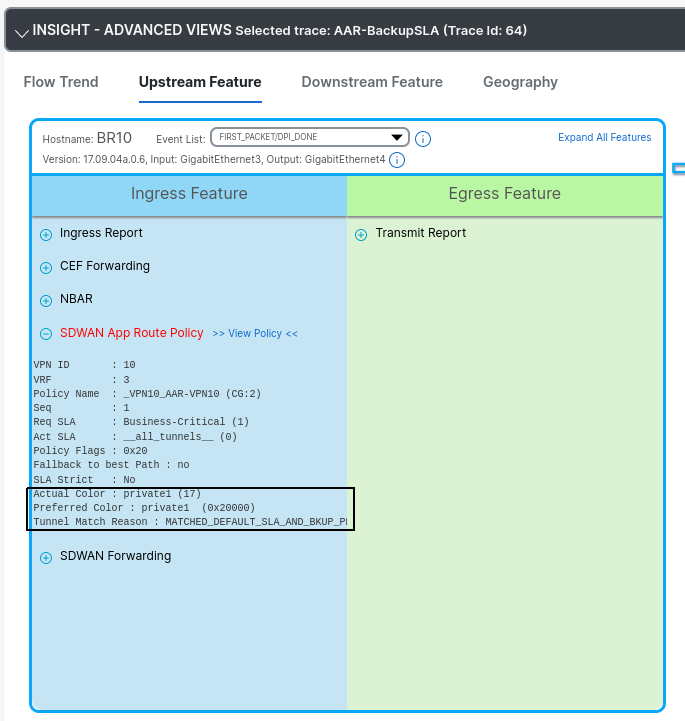Screen dimensions: 685x721
Task: Collapse the Insight - Advanced Views panel chevron
Action: click(x=19, y=32)
